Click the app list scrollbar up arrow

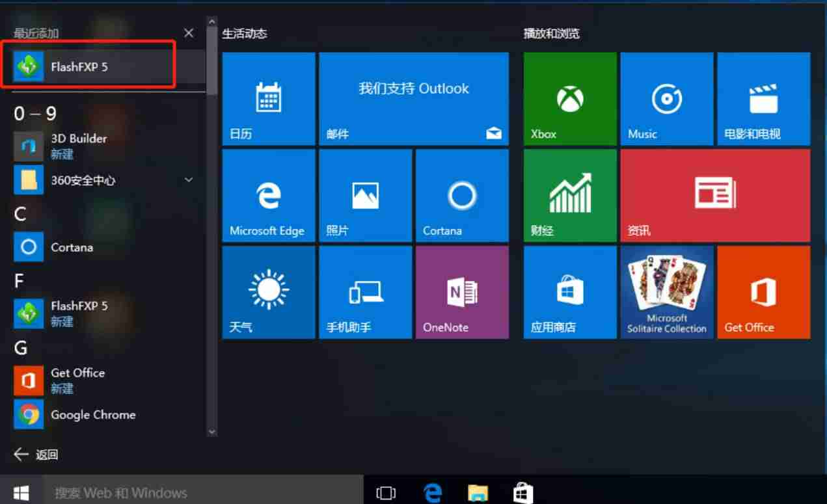(211, 23)
